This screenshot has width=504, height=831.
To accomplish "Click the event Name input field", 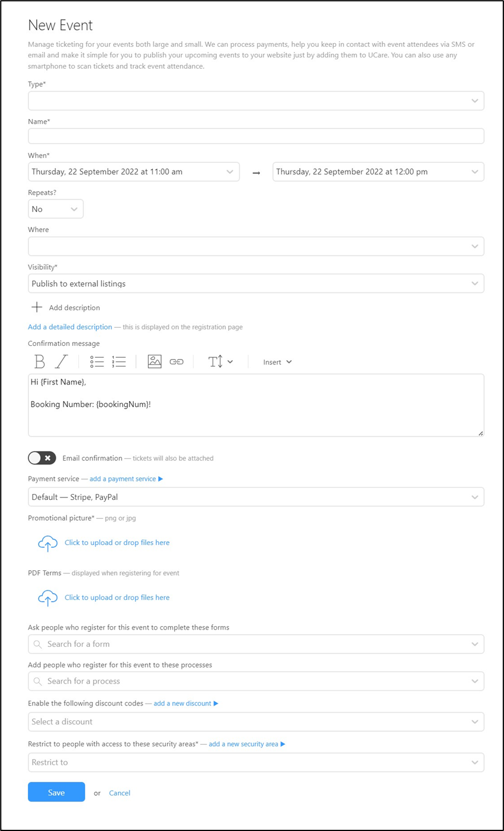I will (x=256, y=136).
